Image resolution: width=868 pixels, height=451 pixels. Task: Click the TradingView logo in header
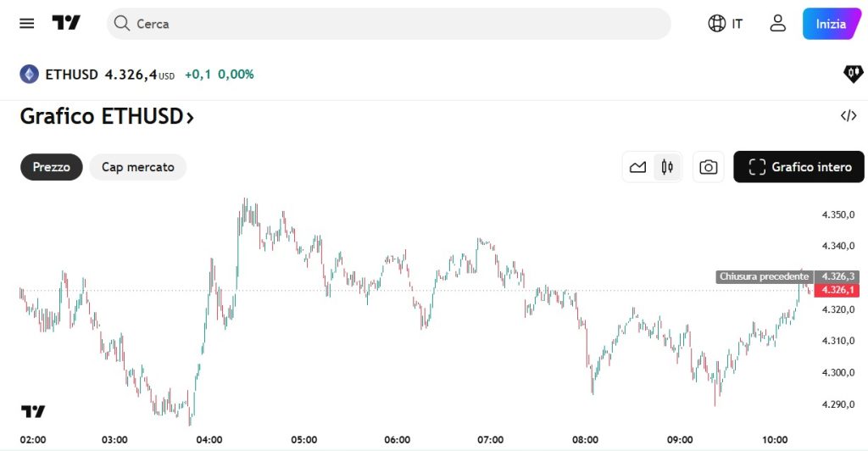click(66, 23)
